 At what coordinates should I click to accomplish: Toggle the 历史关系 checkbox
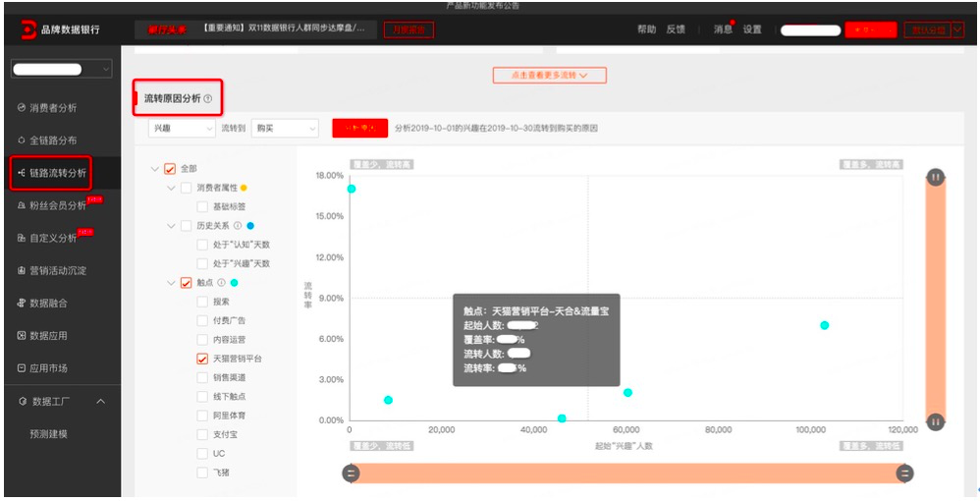tap(187, 226)
